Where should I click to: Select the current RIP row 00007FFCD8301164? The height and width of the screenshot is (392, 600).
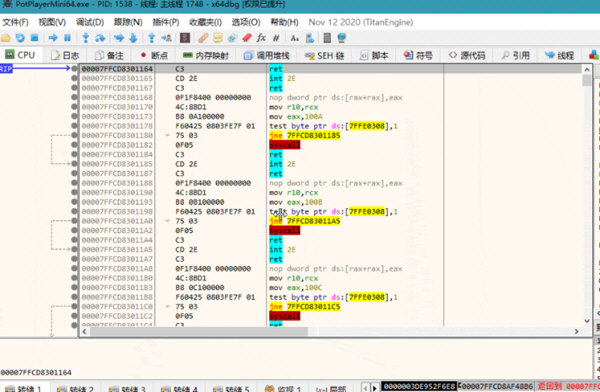point(331,69)
